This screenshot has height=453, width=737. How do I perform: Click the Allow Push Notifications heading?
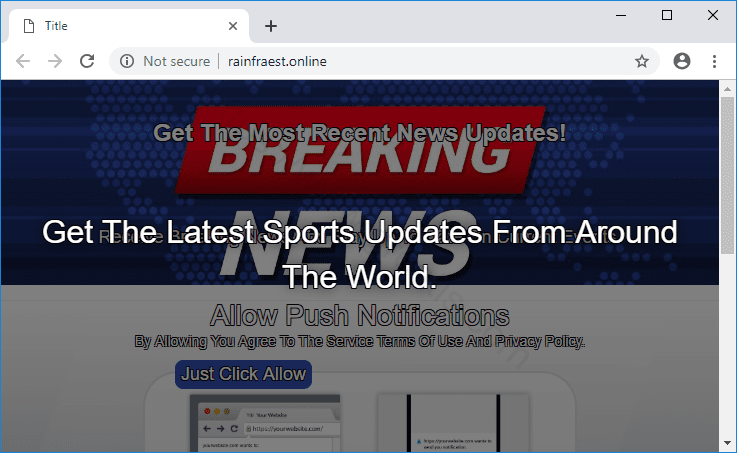359,316
